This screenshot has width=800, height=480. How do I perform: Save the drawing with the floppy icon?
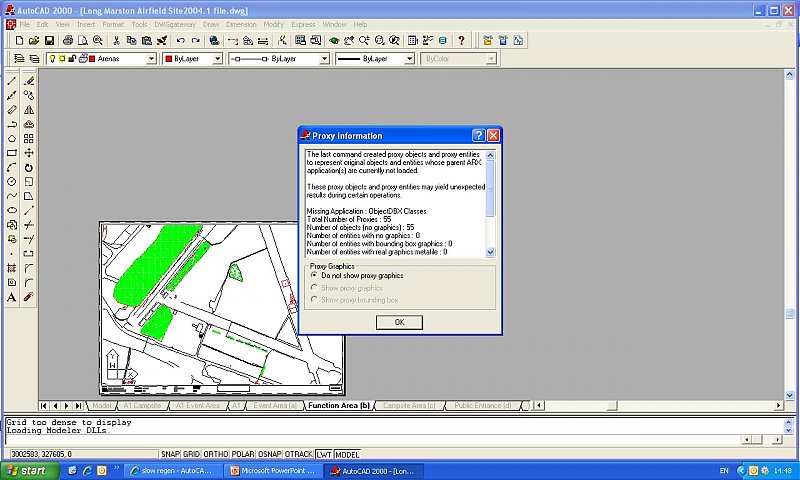pyautogui.click(x=49, y=40)
